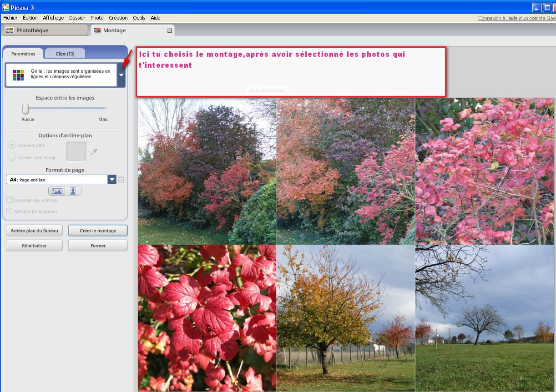Toggle the Dessiner des ombres checkbox
556x392 pixels.
pyautogui.click(x=10, y=200)
